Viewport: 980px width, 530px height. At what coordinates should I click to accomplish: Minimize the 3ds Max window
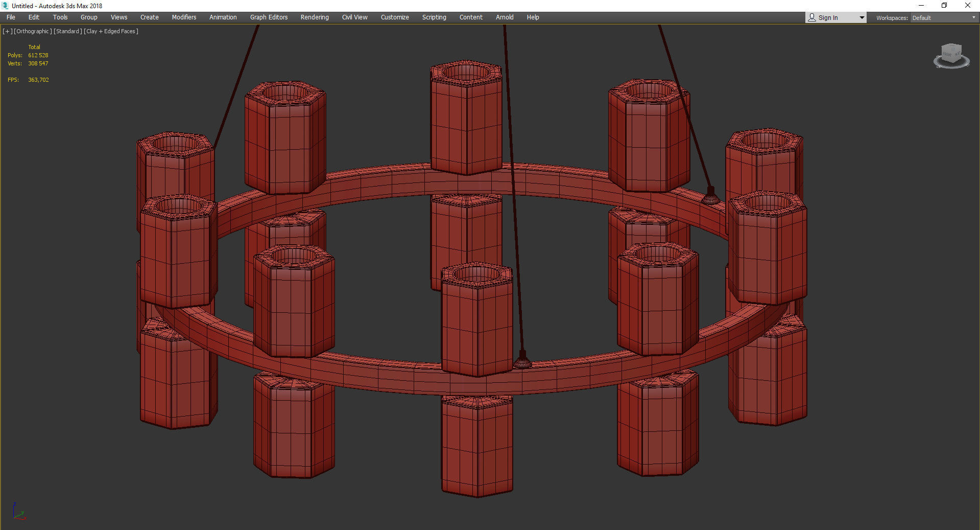tap(921, 6)
